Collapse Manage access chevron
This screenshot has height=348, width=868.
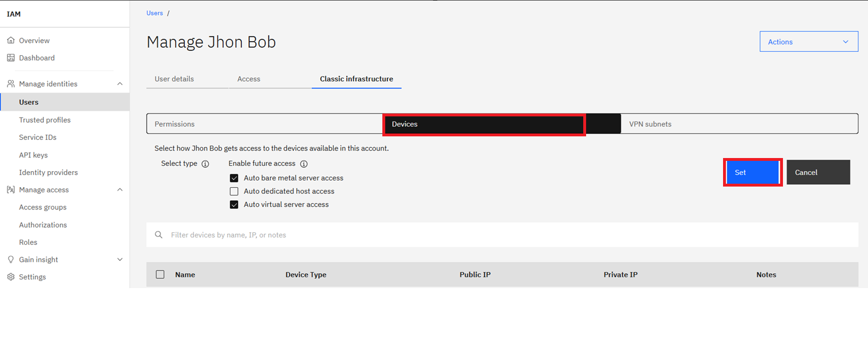120,190
